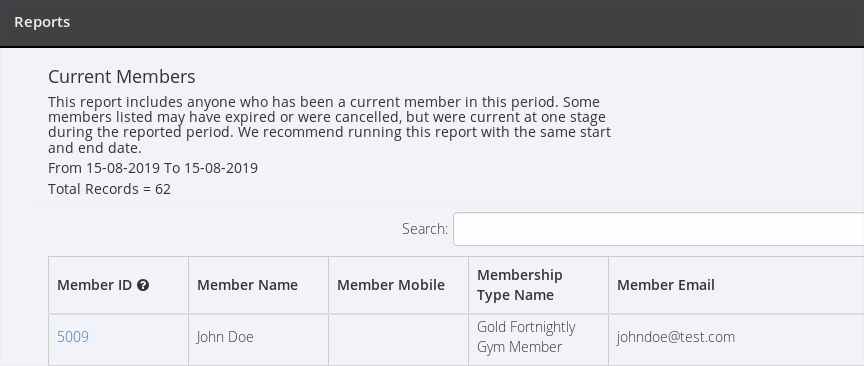Image resolution: width=864 pixels, height=366 pixels.
Task: Sort by Member Email column header
Action: pyautogui.click(x=736, y=285)
